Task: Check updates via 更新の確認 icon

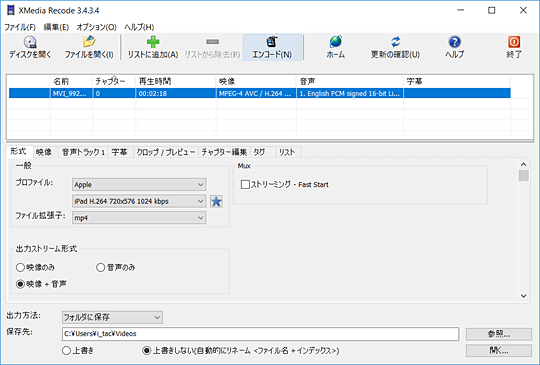Action: click(395, 42)
